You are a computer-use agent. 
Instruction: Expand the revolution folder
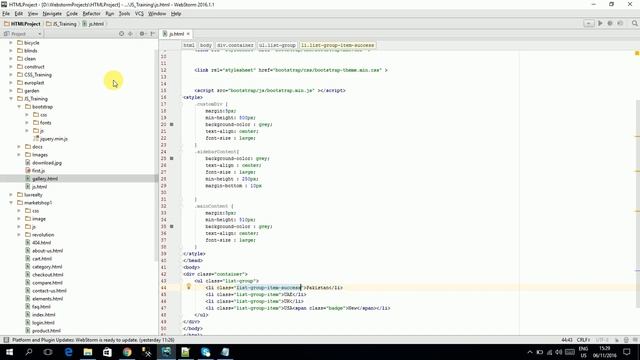point(19,235)
